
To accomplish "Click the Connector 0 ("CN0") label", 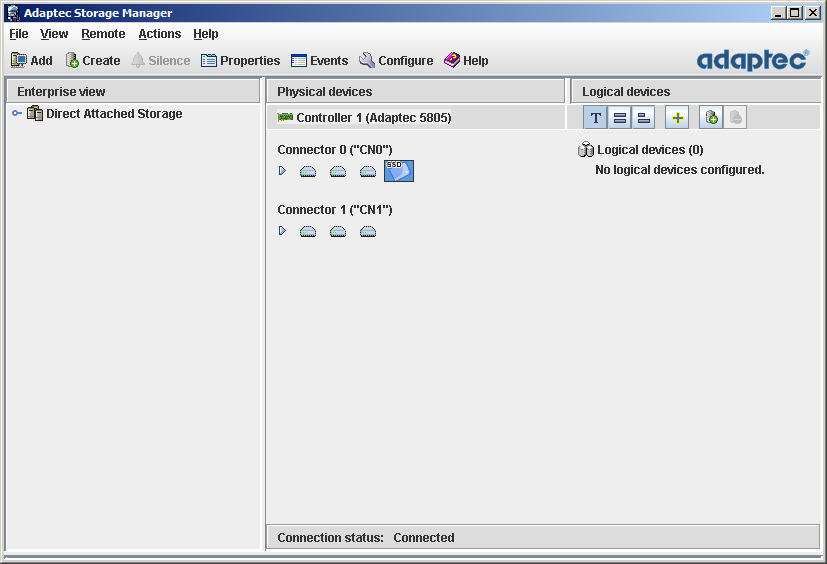I will coord(335,150).
